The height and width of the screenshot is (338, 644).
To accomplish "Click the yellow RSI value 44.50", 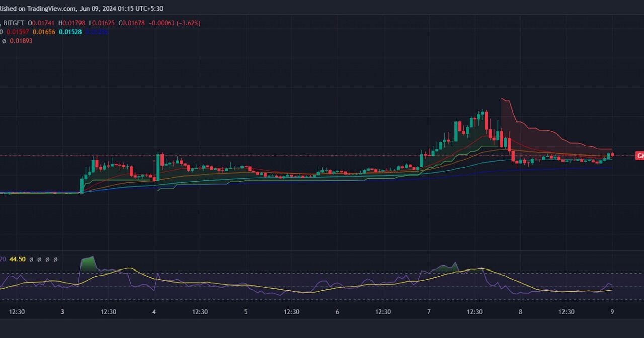I will [18, 259].
